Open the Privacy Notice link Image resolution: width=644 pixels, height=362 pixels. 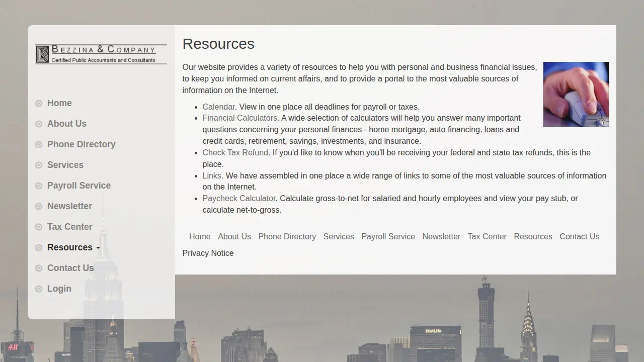pos(208,253)
